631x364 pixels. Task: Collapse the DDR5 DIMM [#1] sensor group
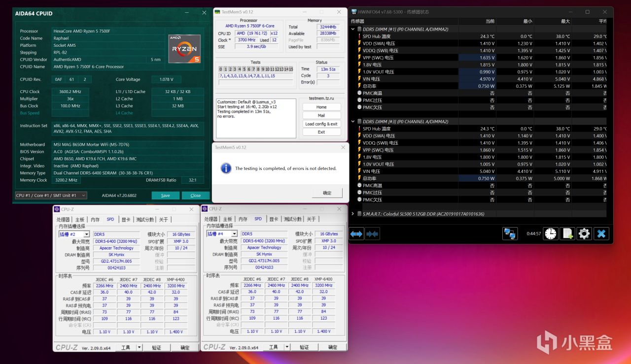coord(353,29)
